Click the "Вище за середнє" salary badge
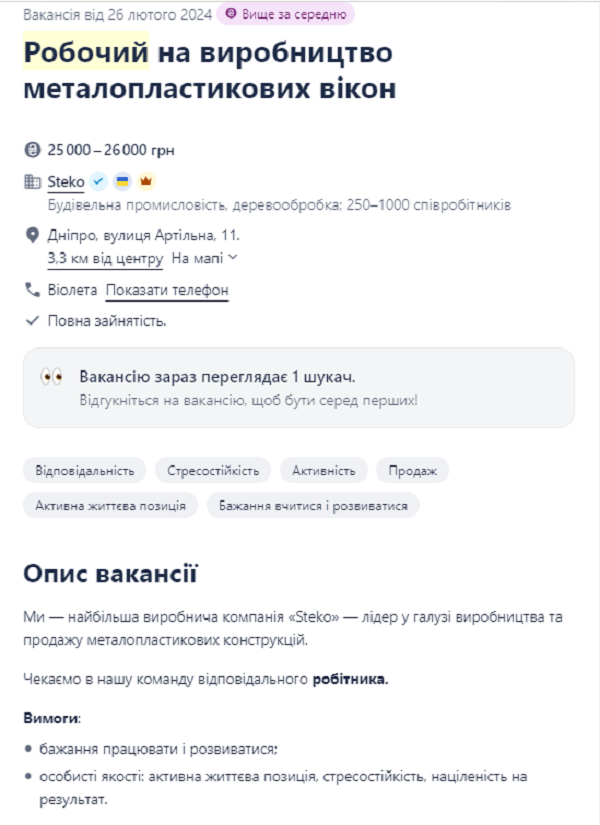Viewport: 600px width, 825px height. 286,14
